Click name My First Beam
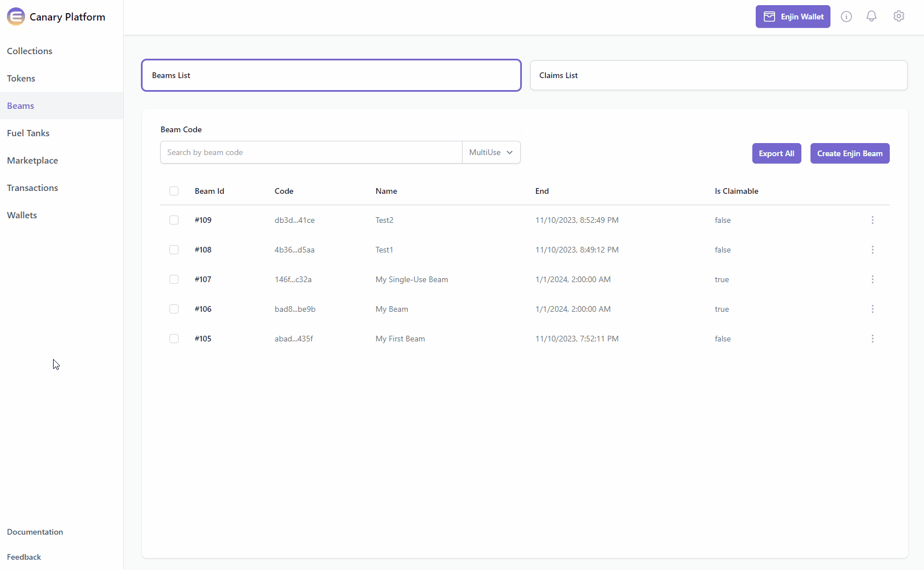The width and height of the screenshot is (924, 570). [400, 339]
